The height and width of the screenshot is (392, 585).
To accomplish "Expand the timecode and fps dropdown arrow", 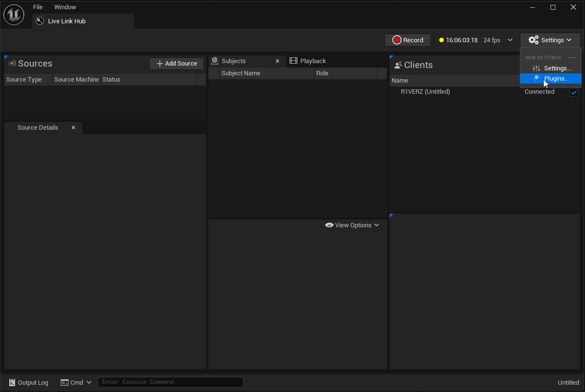I will (x=510, y=40).
